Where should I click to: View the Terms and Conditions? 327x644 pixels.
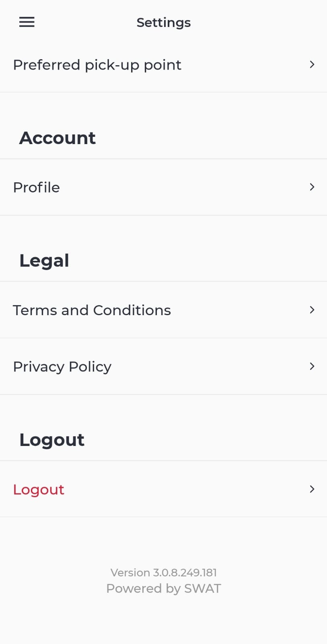92,310
